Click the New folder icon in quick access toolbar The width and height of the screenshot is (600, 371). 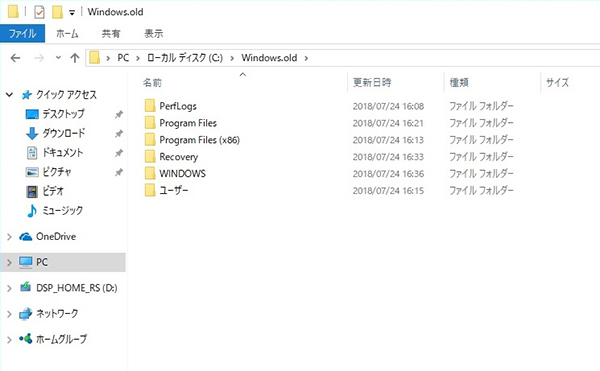pos(57,12)
